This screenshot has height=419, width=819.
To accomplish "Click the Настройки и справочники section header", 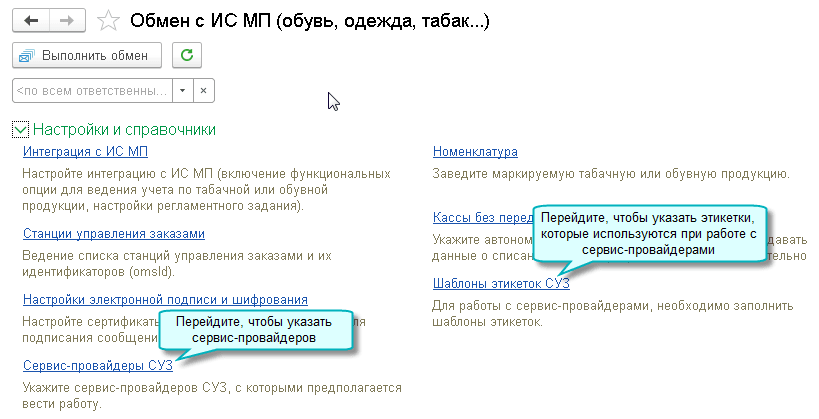I will click(124, 130).
